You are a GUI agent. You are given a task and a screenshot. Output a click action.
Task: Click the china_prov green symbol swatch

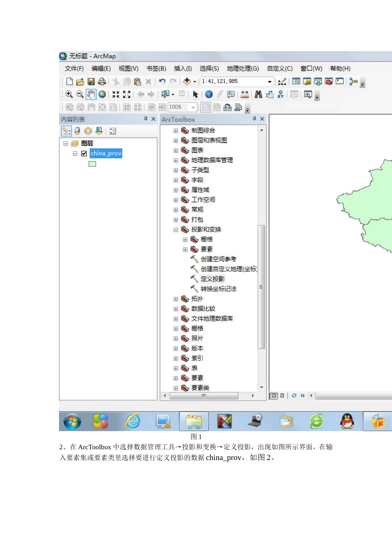(92, 164)
